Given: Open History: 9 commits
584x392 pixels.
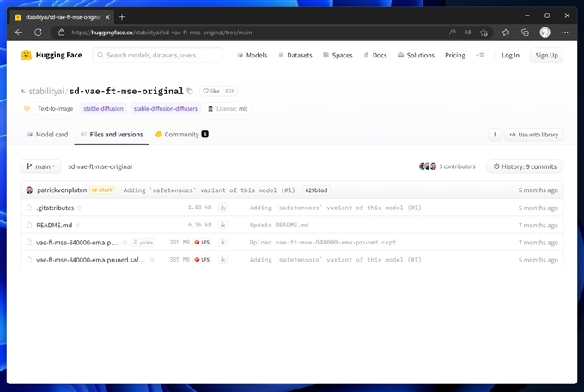Looking at the screenshot, I should click(x=525, y=166).
